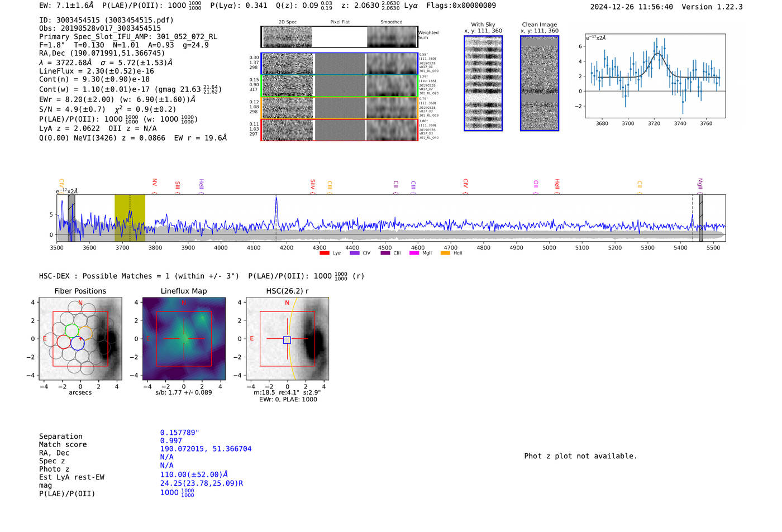This screenshot has height=532, width=782.
Task: Click the blue square marker in HSC r image
Action: [287, 340]
